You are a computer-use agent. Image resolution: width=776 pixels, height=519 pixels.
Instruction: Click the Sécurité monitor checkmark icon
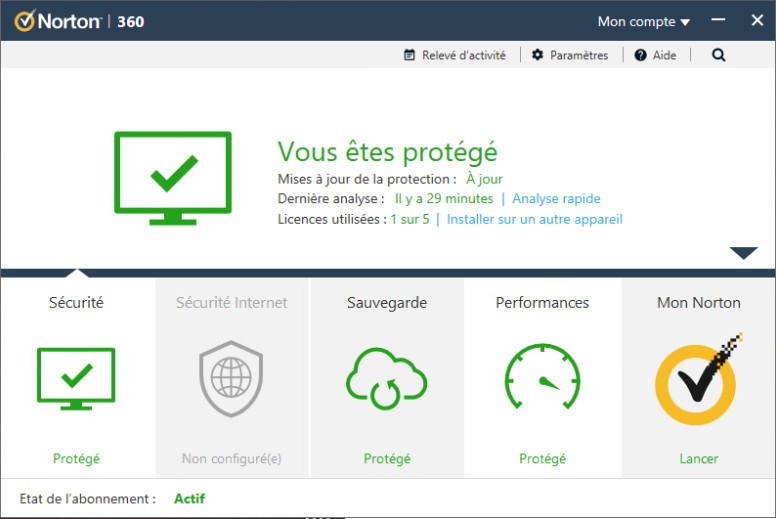click(76, 379)
